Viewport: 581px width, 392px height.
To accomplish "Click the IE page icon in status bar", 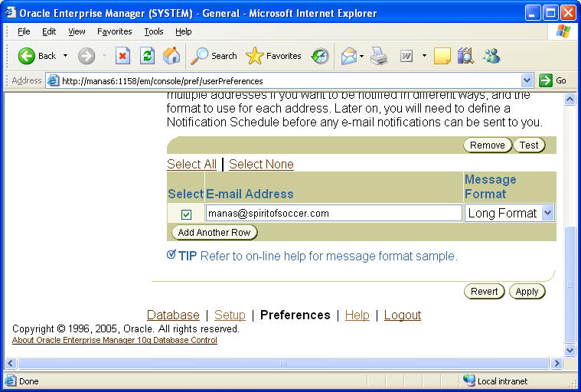I will tap(11, 381).
